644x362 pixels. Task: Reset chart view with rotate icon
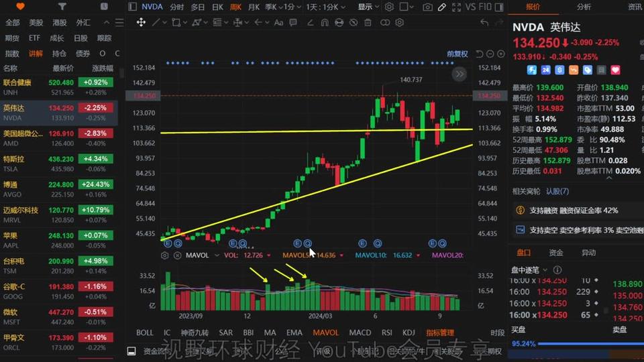(479, 54)
